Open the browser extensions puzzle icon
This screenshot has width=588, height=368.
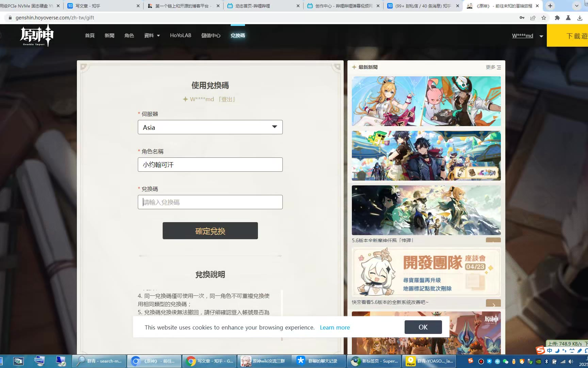tap(557, 18)
